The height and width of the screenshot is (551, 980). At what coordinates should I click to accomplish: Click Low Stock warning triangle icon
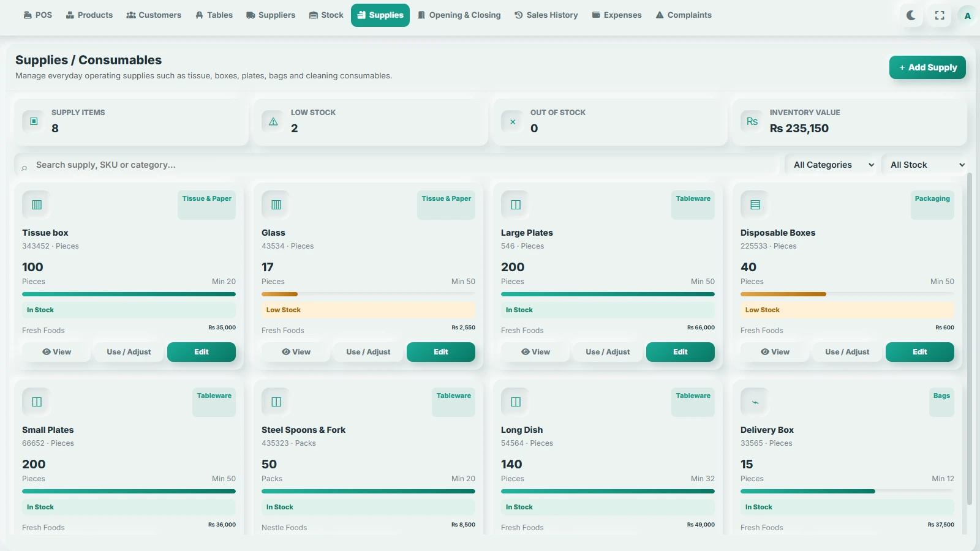point(273,121)
